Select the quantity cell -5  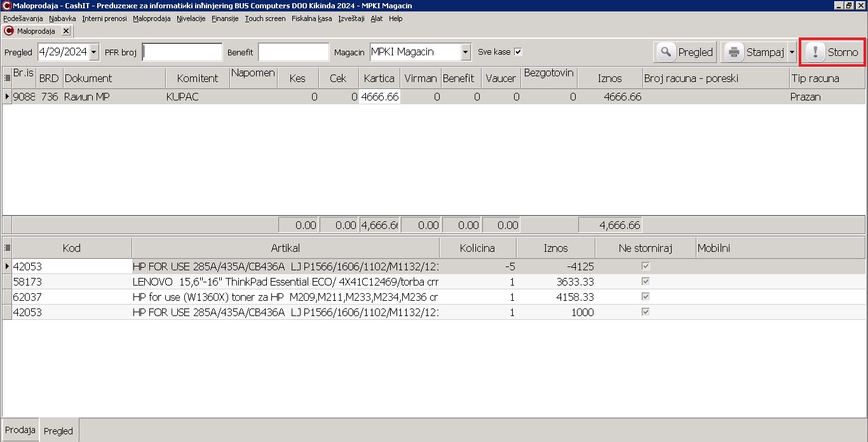pos(478,266)
